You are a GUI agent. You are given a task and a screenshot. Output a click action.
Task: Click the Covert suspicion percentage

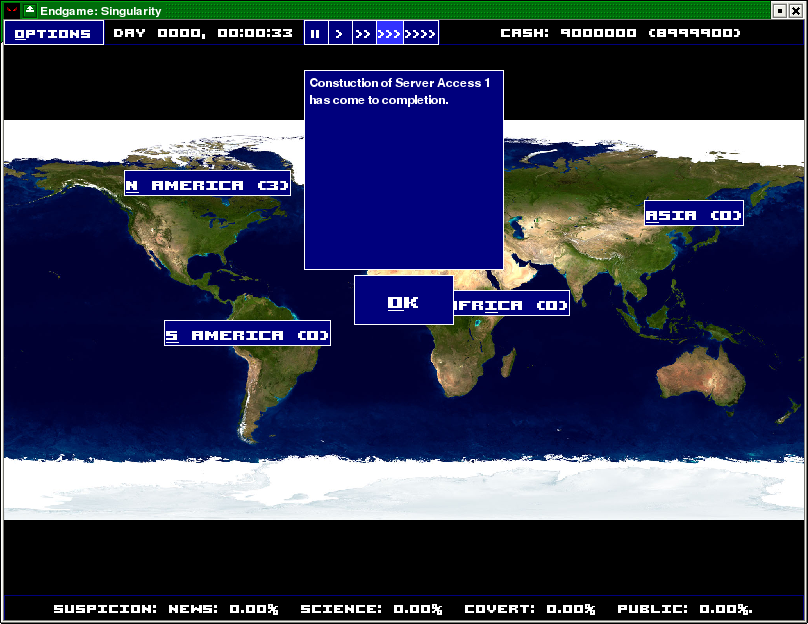(x=530, y=608)
